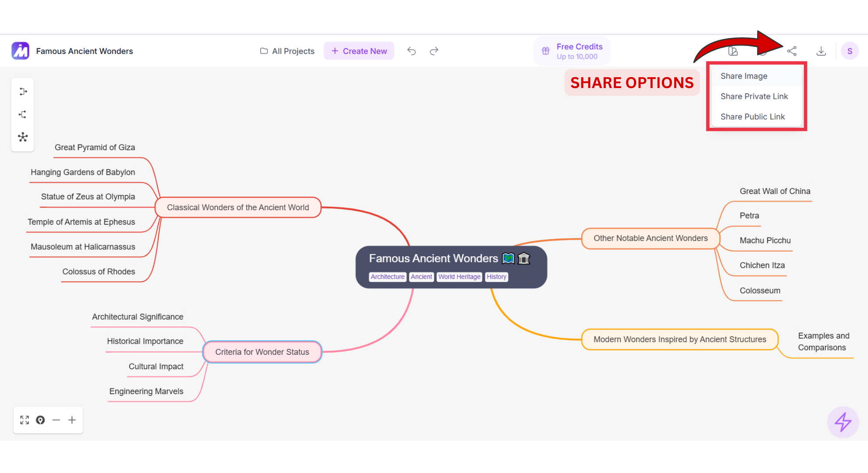Click the undo arrow icon

411,51
